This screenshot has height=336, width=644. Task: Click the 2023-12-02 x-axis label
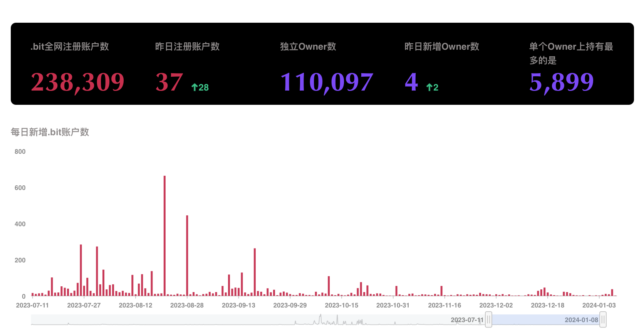tap(496, 306)
